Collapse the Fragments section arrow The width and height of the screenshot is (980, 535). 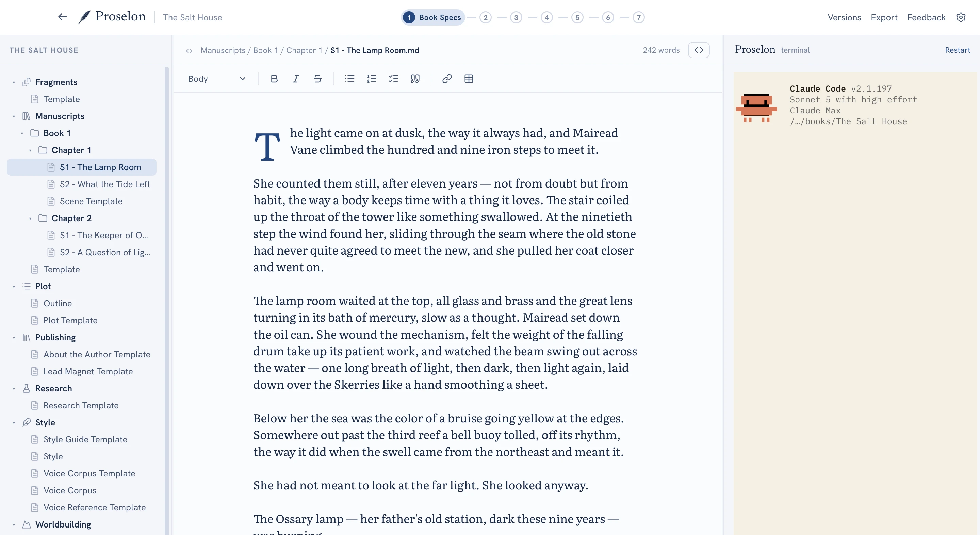click(x=14, y=83)
